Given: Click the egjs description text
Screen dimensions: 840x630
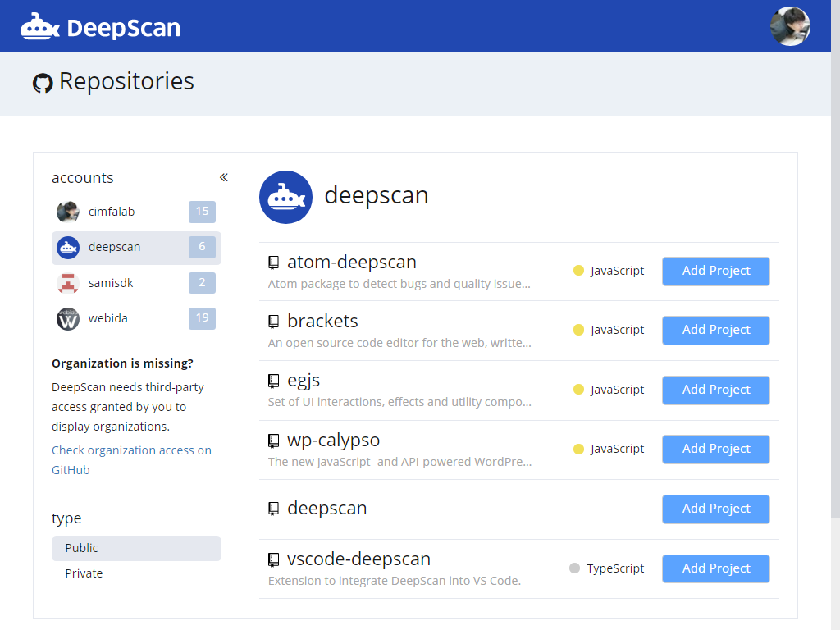Looking at the screenshot, I should (399, 402).
